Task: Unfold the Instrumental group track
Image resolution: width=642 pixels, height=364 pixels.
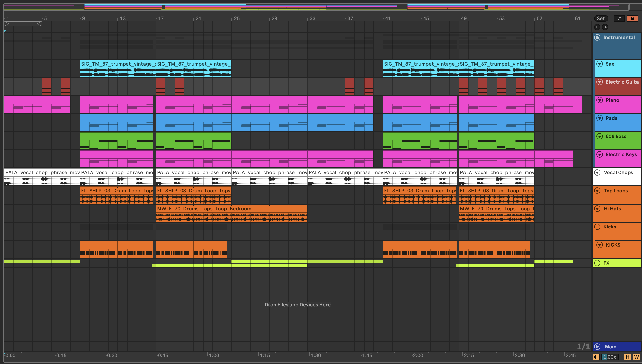Action: tap(597, 37)
